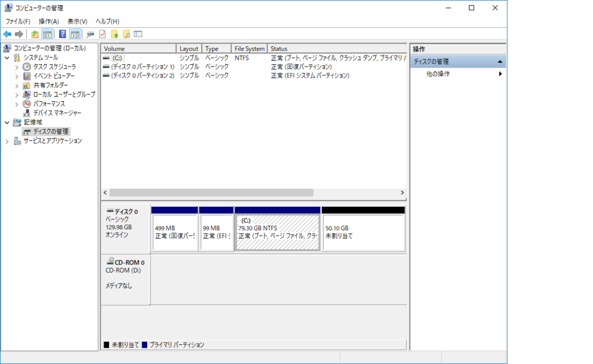
Task: Open the 表示(V) menu
Action: (x=77, y=21)
